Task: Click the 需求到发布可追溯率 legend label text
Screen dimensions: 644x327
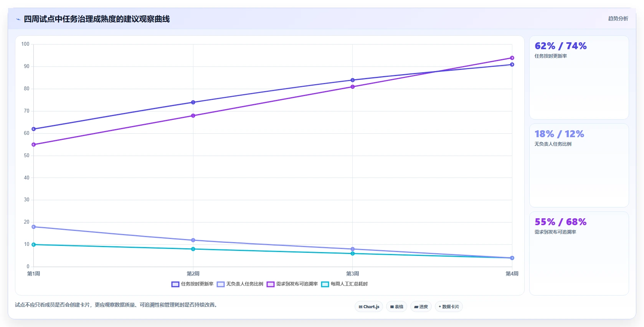Action: pyautogui.click(x=297, y=284)
